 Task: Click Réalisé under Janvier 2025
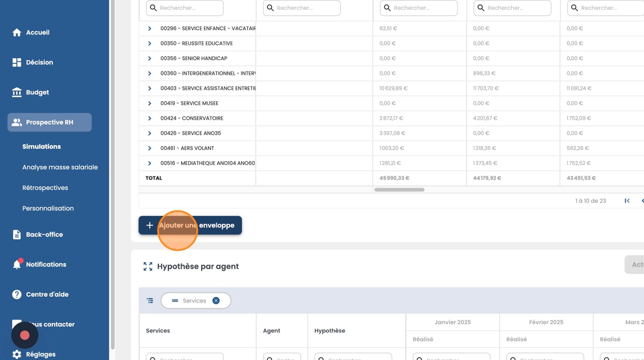423,339
